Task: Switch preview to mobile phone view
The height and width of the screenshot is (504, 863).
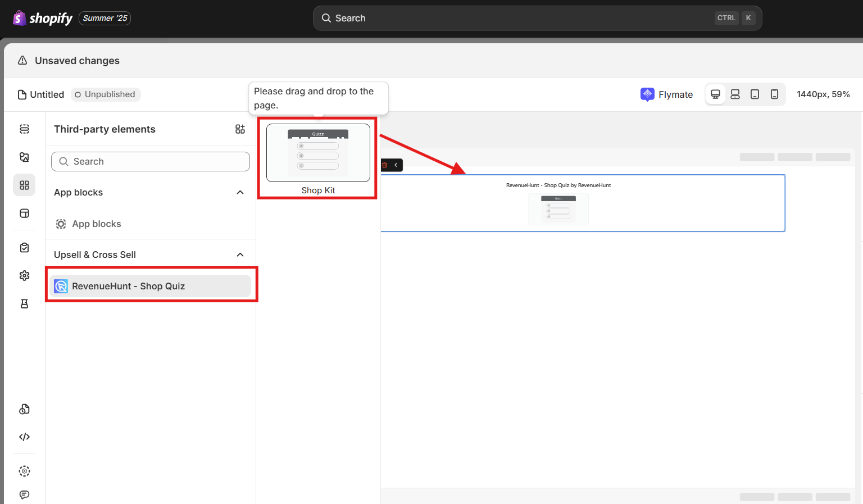Action: pyautogui.click(x=774, y=94)
